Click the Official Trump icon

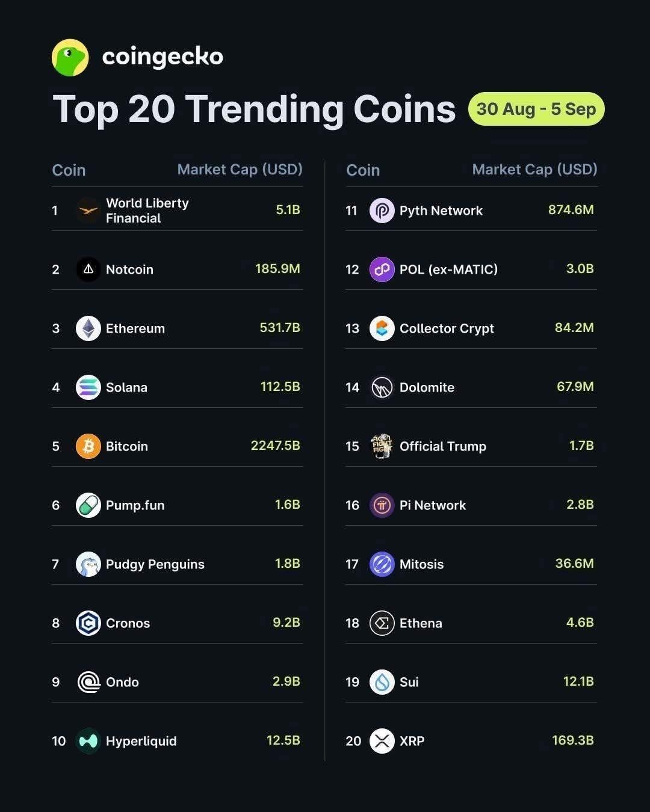coord(382,446)
